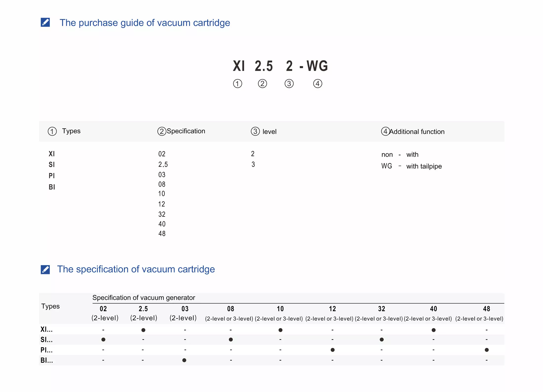Click the 40 column header in specification table

pos(433,309)
